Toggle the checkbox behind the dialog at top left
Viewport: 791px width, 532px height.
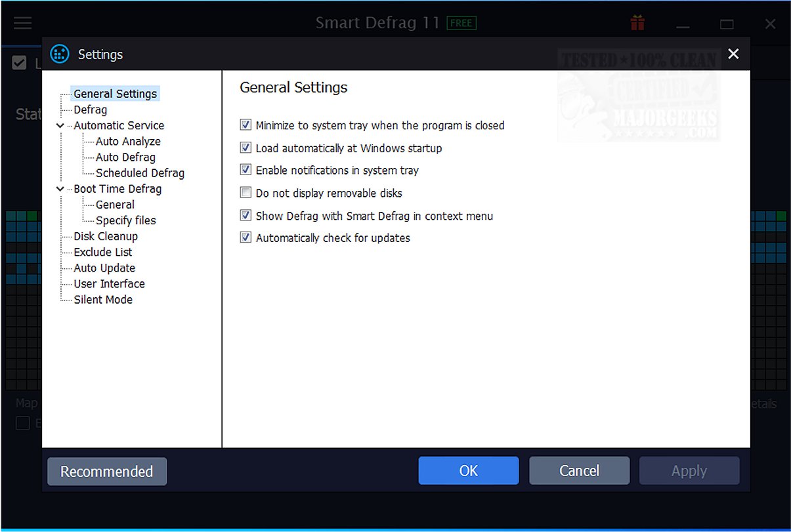(x=20, y=63)
